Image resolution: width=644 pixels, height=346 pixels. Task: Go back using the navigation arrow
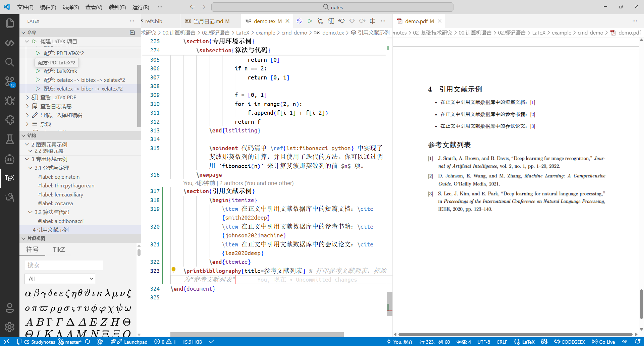(192, 7)
